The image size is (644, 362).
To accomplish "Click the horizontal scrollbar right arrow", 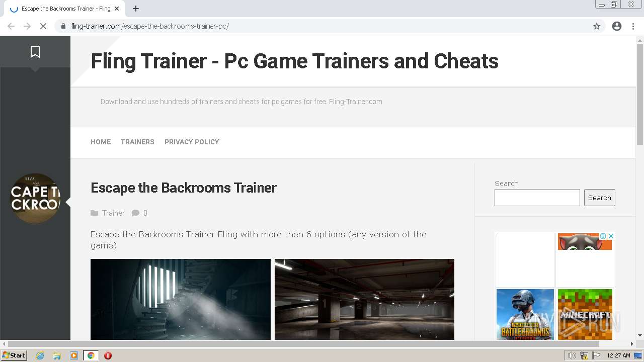I will [x=632, y=344].
